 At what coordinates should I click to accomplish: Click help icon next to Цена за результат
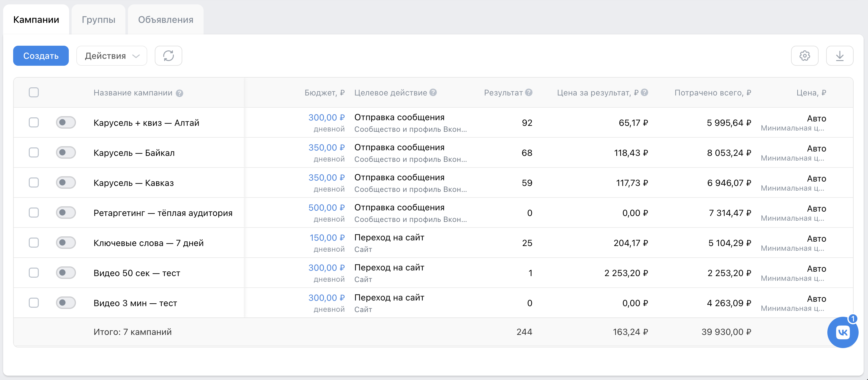645,92
